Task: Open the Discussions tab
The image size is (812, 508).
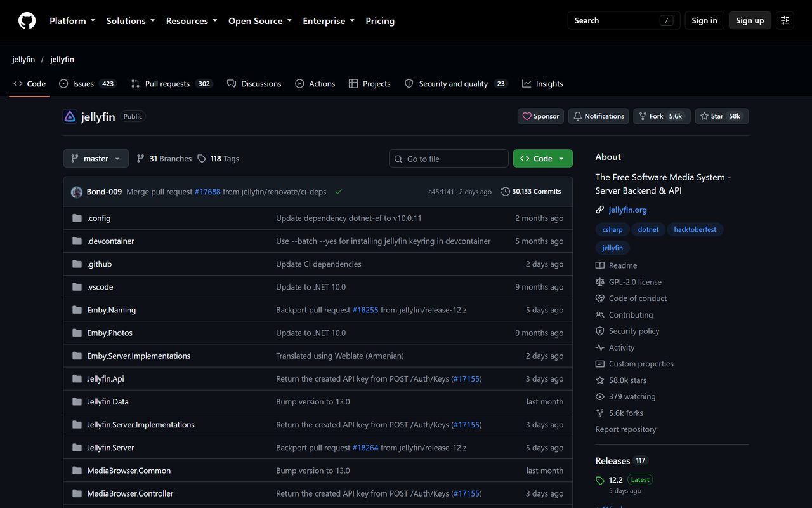Action: (x=254, y=84)
